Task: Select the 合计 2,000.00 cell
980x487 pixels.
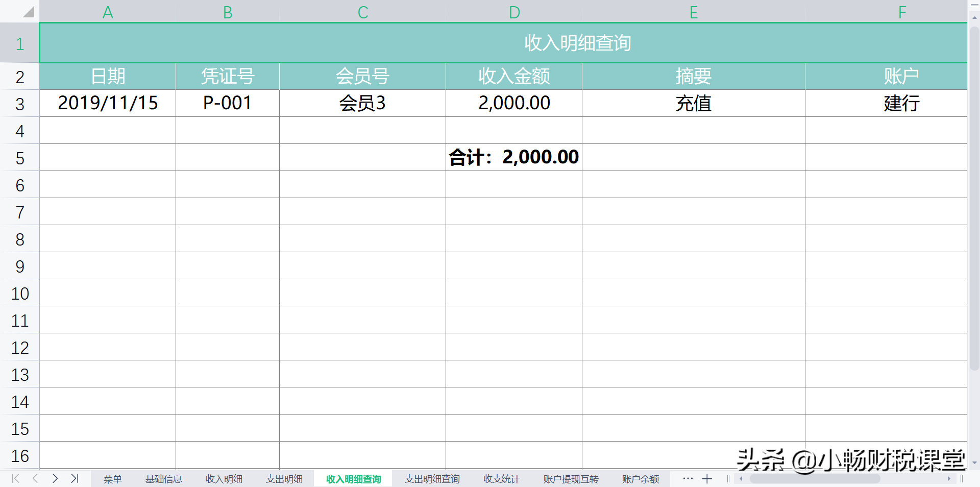Action: (x=513, y=157)
